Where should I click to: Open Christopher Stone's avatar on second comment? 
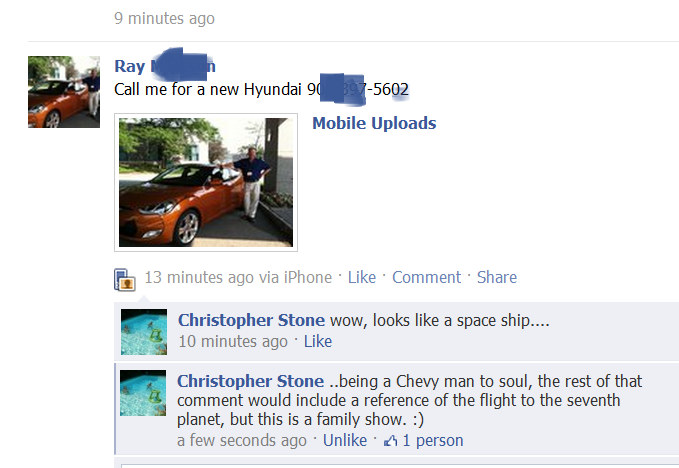point(143,393)
